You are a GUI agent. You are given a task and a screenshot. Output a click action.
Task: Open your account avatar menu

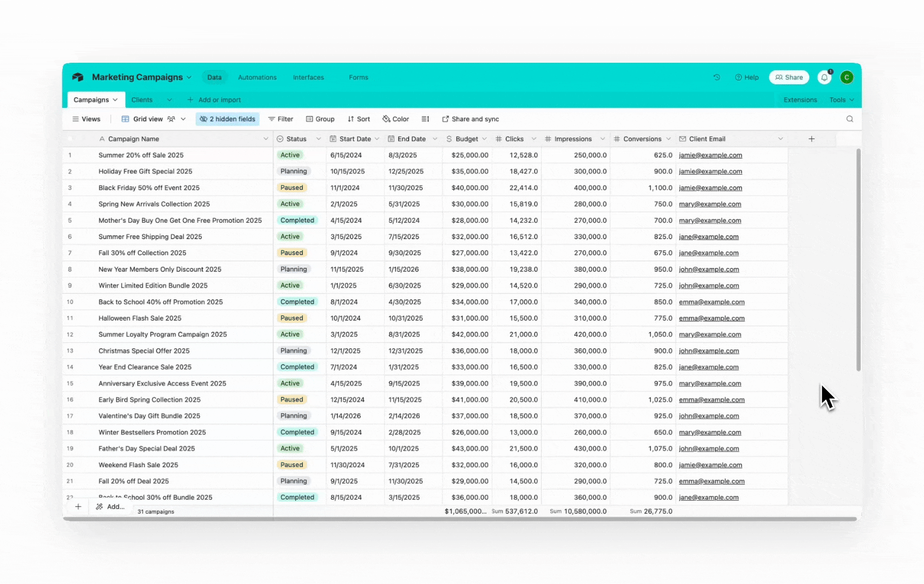click(x=847, y=77)
